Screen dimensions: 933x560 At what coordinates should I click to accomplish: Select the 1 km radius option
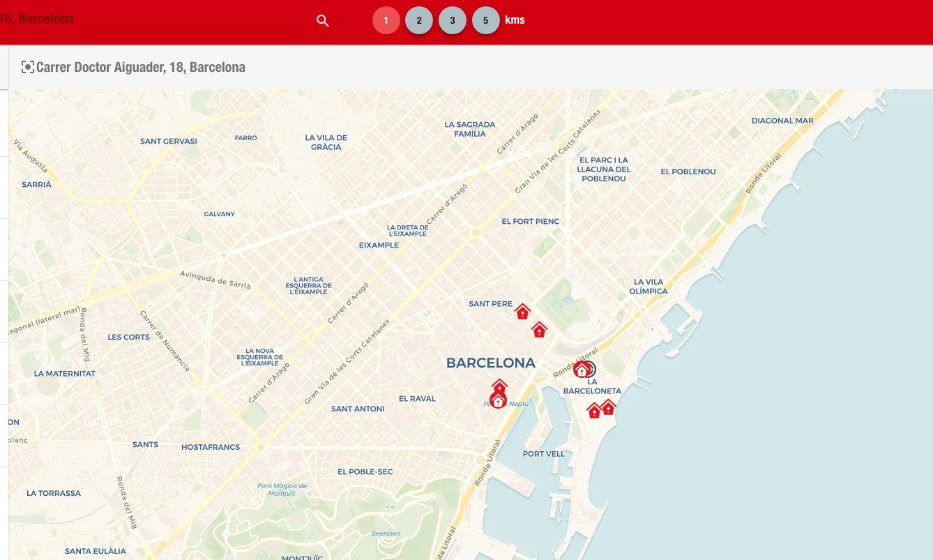386,20
